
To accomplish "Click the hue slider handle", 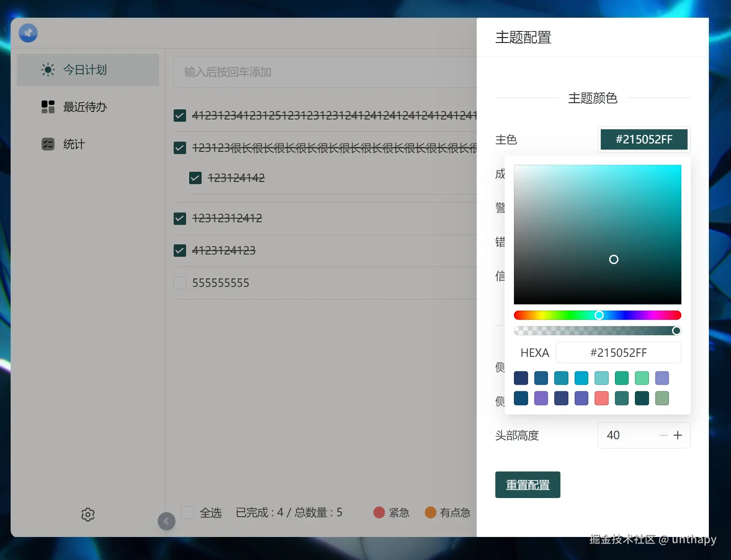I will point(599,315).
